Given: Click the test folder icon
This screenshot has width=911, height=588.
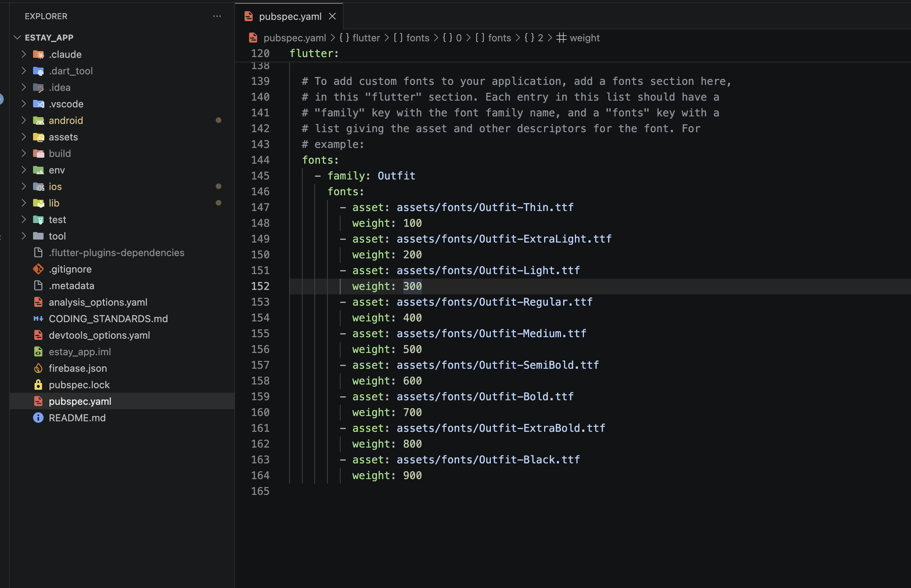Looking at the screenshot, I should (38, 220).
